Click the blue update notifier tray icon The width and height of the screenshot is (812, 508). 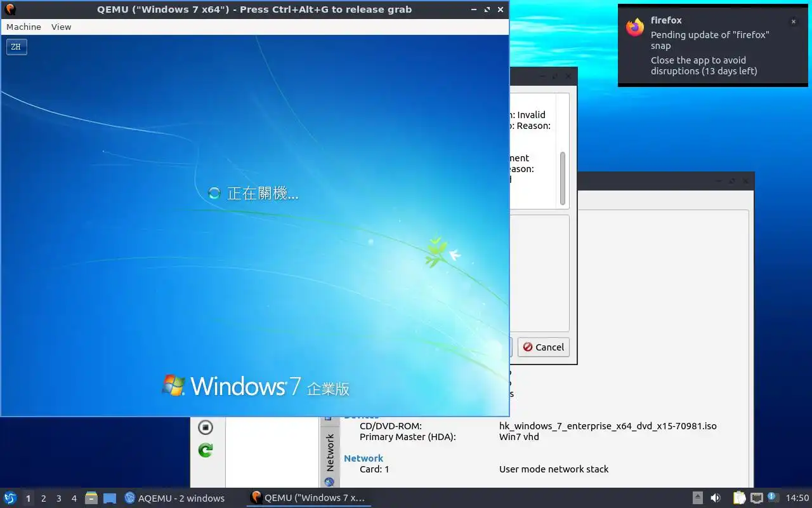(773, 497)
